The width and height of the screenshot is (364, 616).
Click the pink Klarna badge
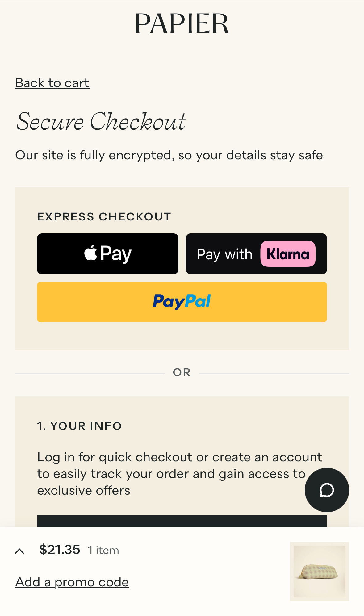click(288, 254)
